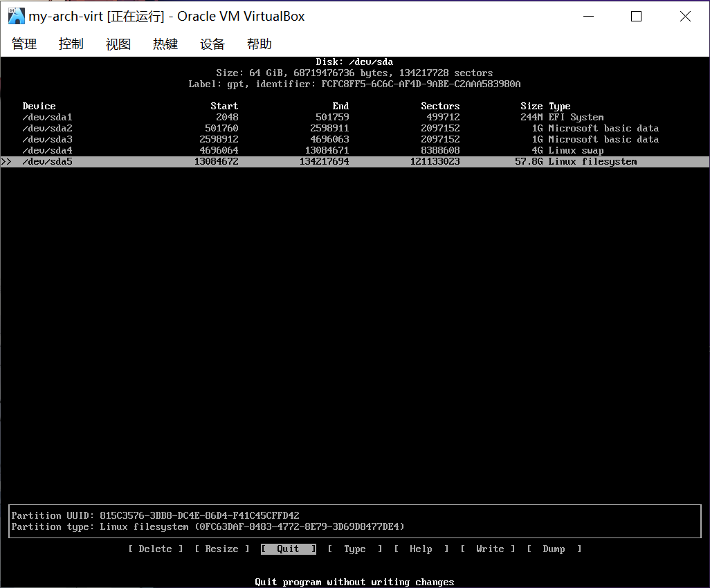Open the cfdisk Help option

[x=421, y=549]
